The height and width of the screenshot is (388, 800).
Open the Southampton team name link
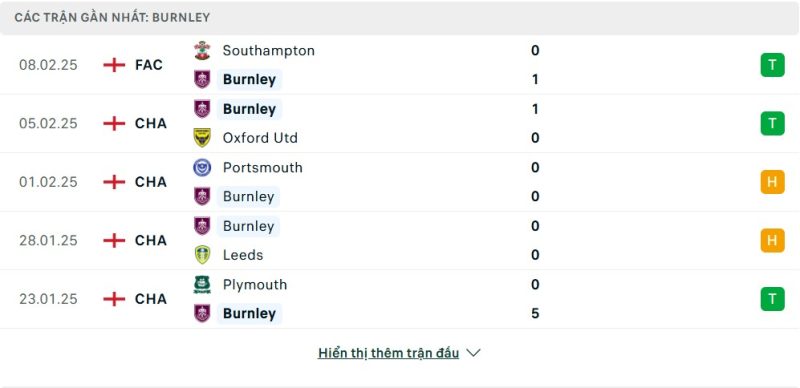(x=268, y=51)
